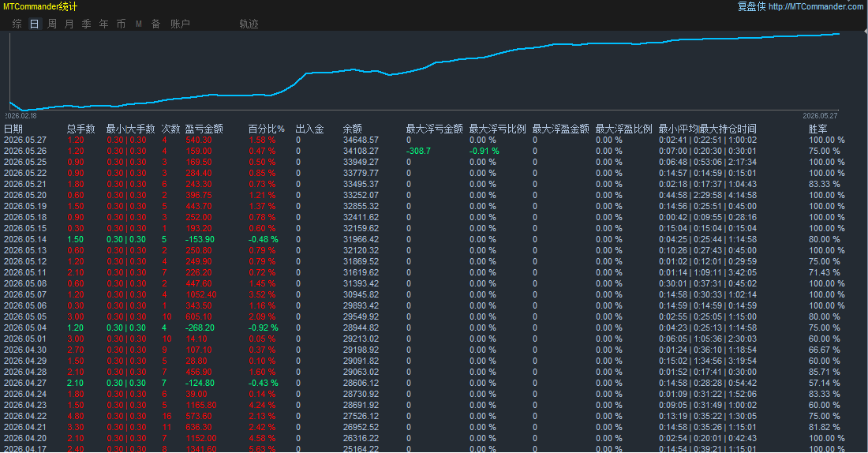868x453 pixels.
Task: Click the -308.7 max floating loss value
Action: point(418,152)
